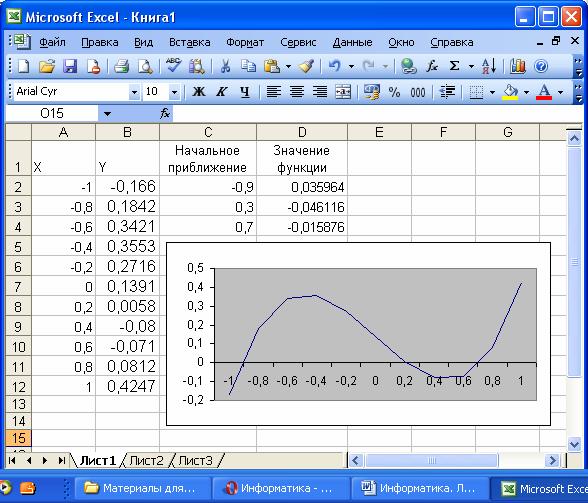This screenshot has width=588, height=503.
Task: Launch the Chart Wizard icon
Action: point(518,66)
